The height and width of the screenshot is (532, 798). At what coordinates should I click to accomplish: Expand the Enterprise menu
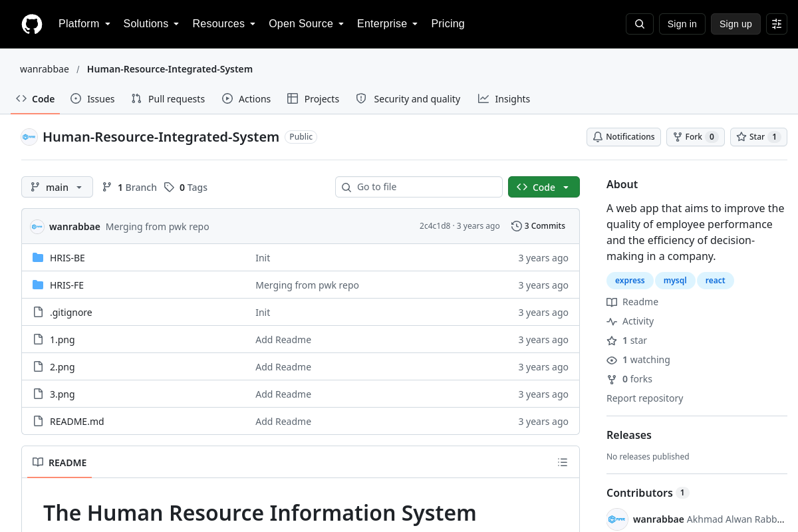click(388, 24)
